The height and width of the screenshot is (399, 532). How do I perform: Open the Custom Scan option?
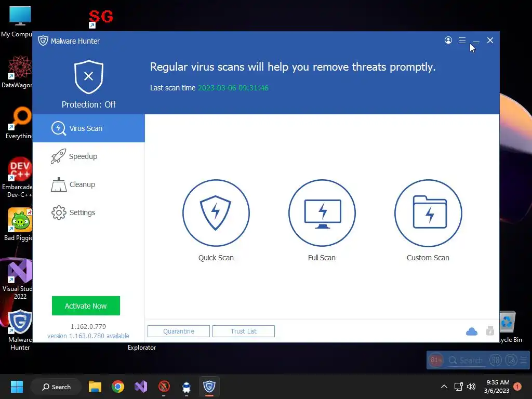tap(428, 213)
